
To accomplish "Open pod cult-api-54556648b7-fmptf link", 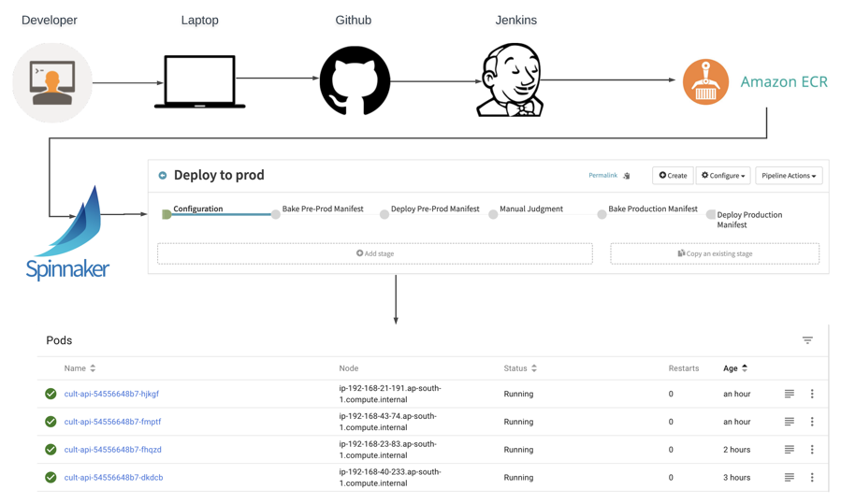I will (x=112, y=422).
